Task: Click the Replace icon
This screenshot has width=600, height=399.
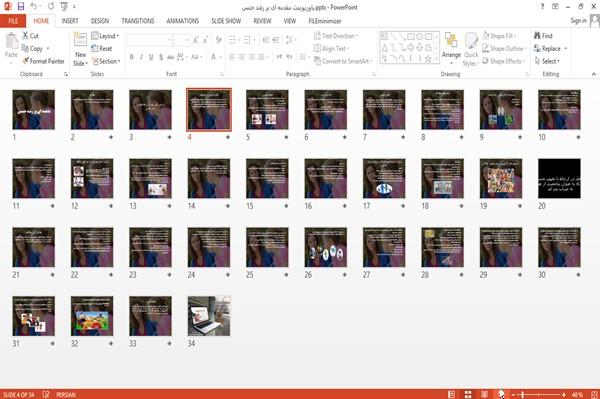Action: pyautogui.click(x=537, y=48)
